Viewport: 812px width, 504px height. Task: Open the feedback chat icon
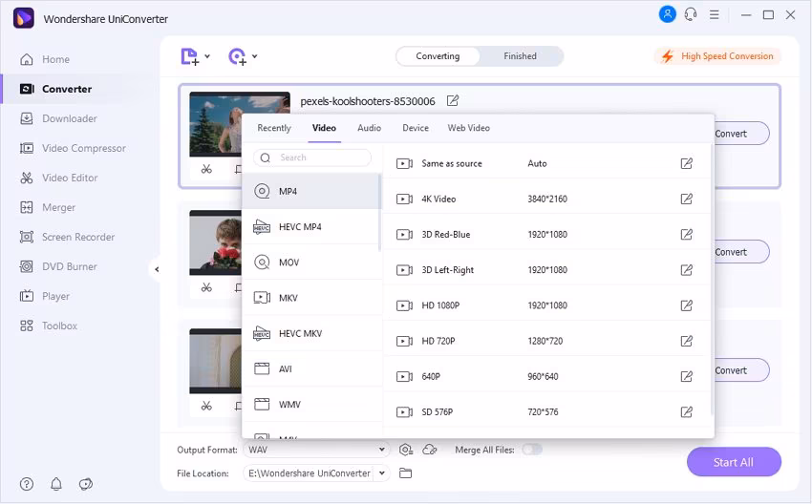[85, 484]
